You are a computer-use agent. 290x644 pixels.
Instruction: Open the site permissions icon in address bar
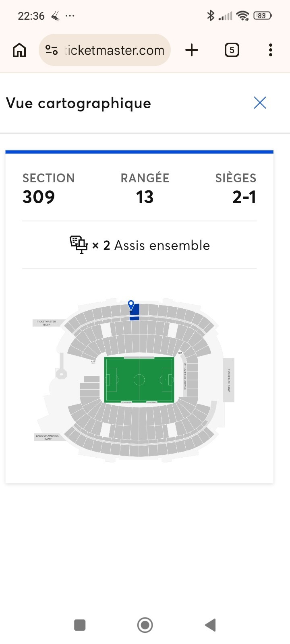[x=52, y=50]
